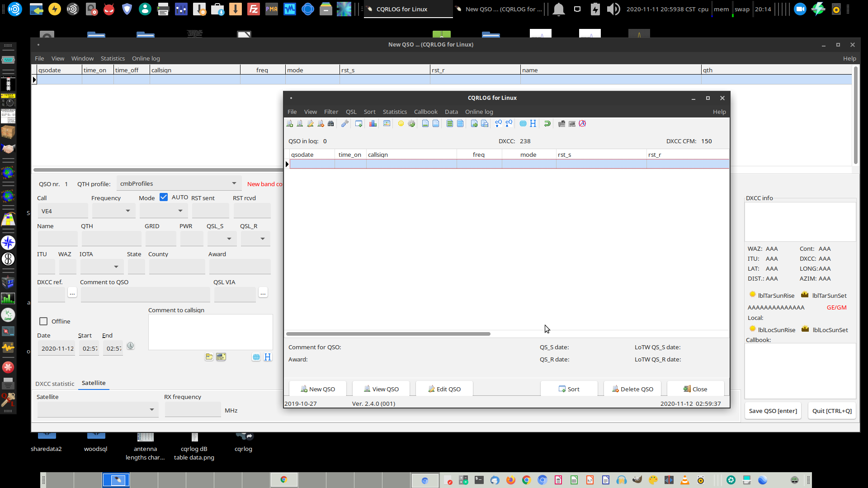Click the document export arrow icon
Viewport: 868px width, 488px height.
474,123
